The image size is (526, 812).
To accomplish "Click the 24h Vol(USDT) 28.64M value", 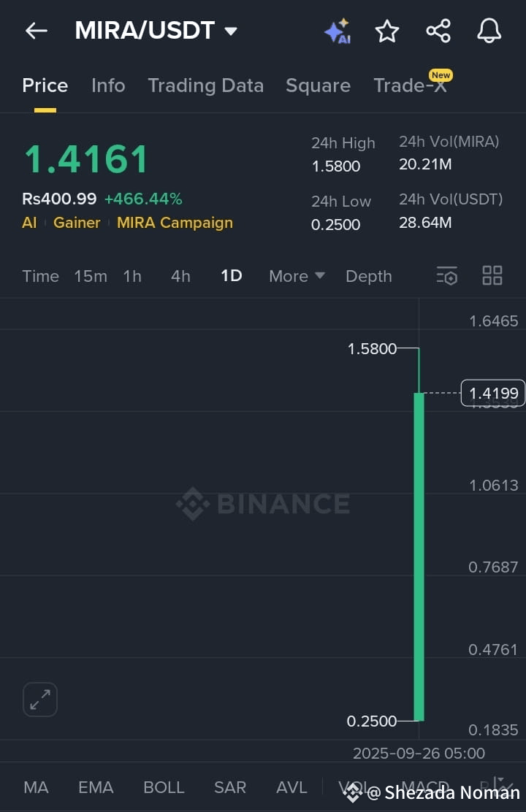I will 425,223.
